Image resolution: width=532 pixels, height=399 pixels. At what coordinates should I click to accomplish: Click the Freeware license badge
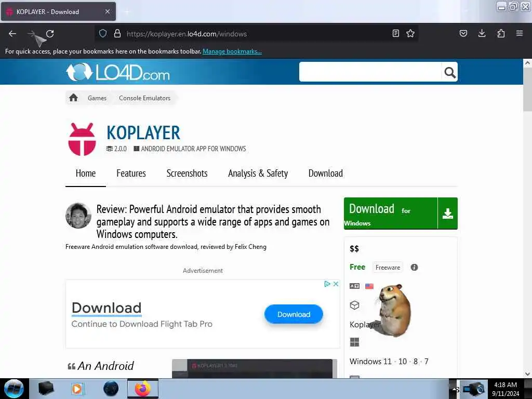[388, 268]
